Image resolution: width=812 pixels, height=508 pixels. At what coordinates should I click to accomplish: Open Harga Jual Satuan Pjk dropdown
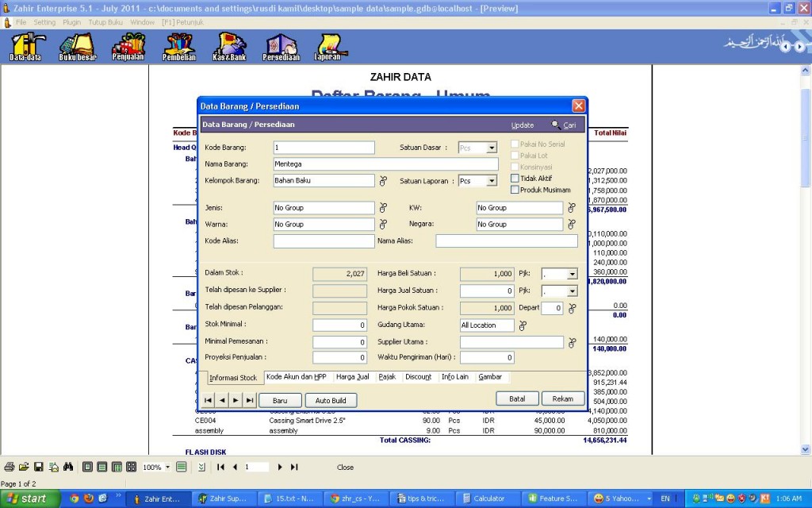click(x=572, y=291)
